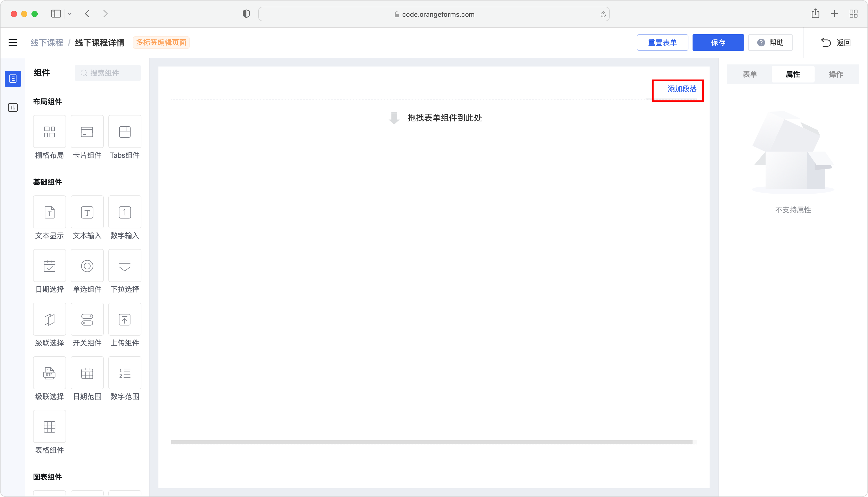Select the 栅格布局 grid layout component
The image size is (868, 497).
pyautogui.click(x=49, y=132)
